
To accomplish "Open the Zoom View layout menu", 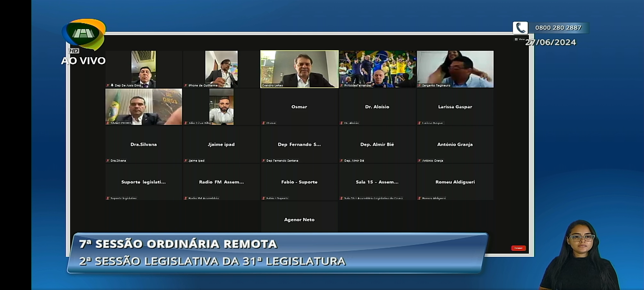I will [519, 39].
